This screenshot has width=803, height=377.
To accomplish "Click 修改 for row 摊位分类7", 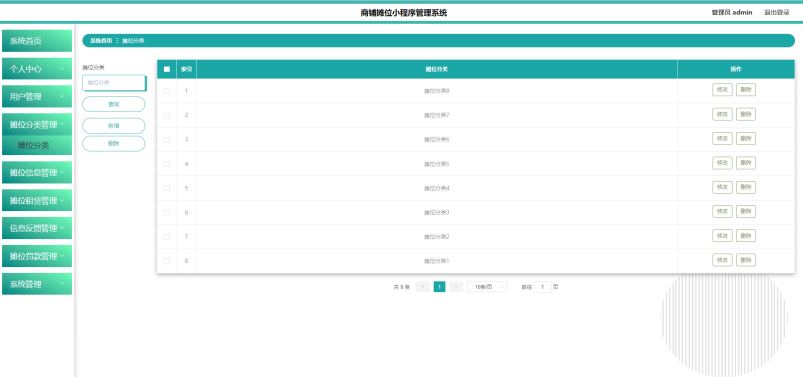I will (x=722, y=114).
